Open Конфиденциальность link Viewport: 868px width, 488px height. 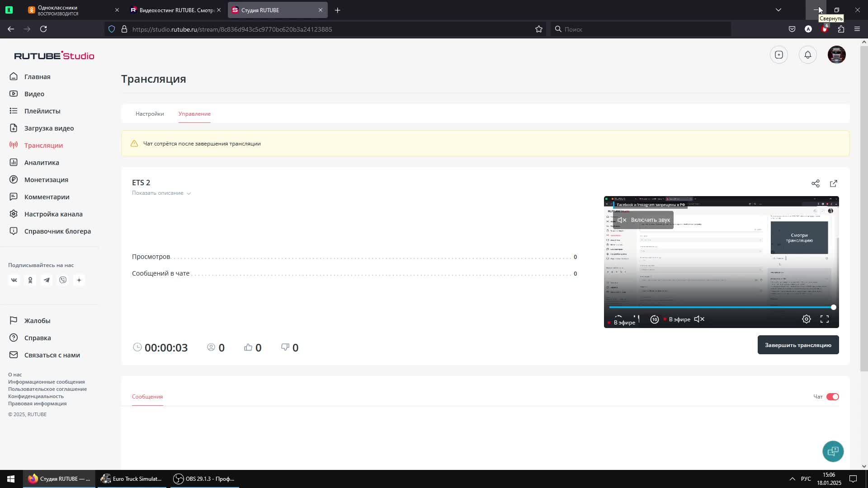(36, 396)
